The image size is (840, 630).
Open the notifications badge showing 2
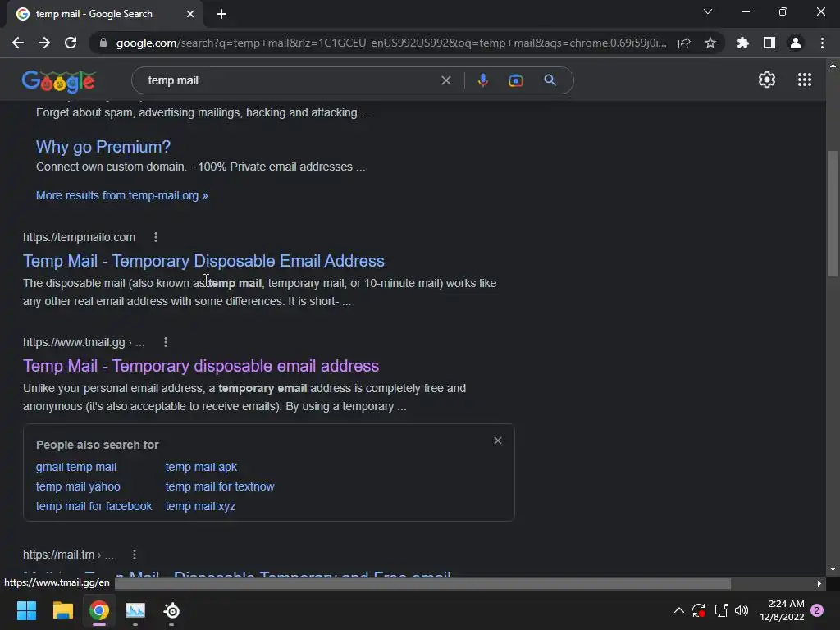pyautogui.click(x=817, y=610)
